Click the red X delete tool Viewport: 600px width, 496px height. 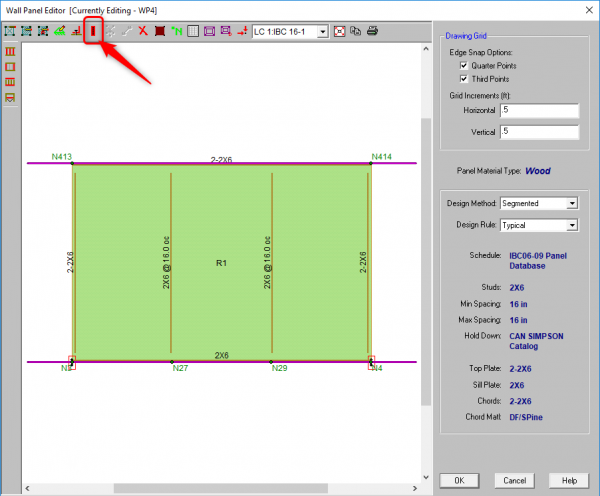click(x=143, y=31)
